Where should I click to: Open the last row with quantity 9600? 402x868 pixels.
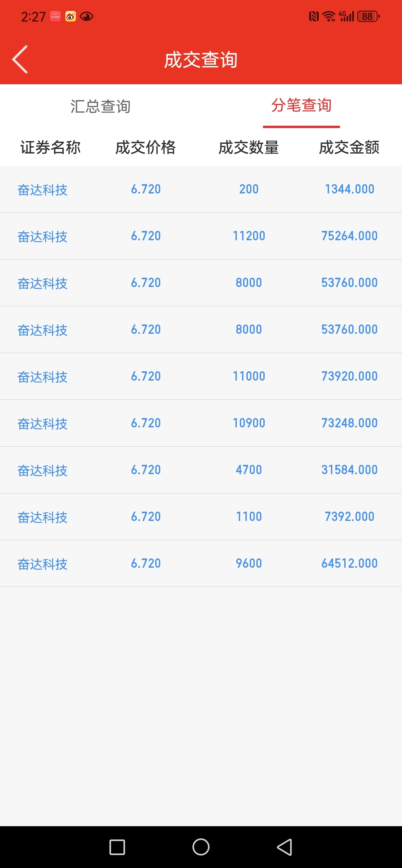click(201, 564)
